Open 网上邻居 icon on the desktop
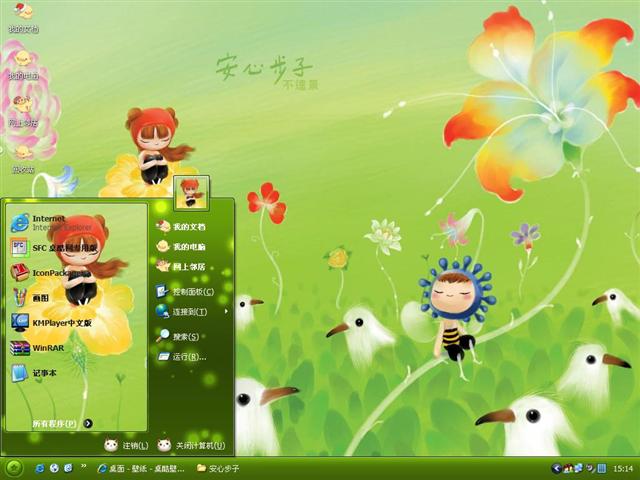The height and width of the screenshot is (480, 640). 23,111
